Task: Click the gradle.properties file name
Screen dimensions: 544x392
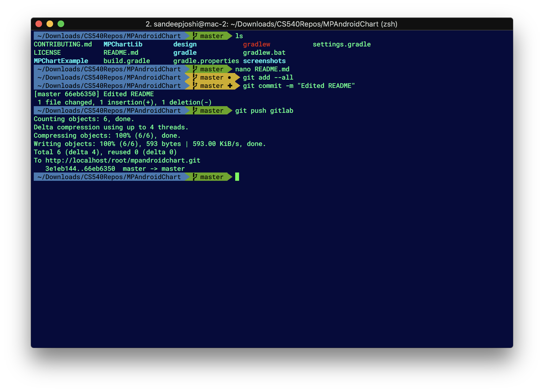Action: [206, 61]
